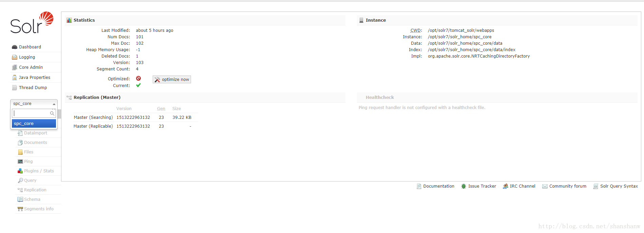Open the Query section
Viewport: 644px width, 233px height.
(x=30, y=181)
